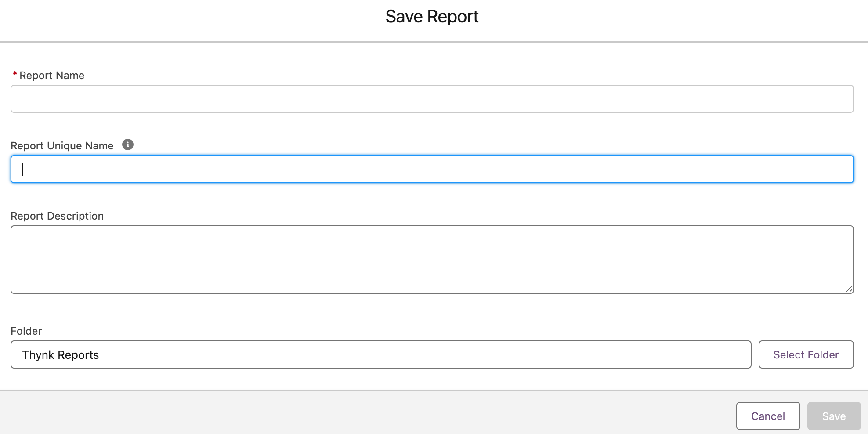Screen dimensions: 868x434
Task: Click the red required asterisk
Action: [x=15, y=74]
